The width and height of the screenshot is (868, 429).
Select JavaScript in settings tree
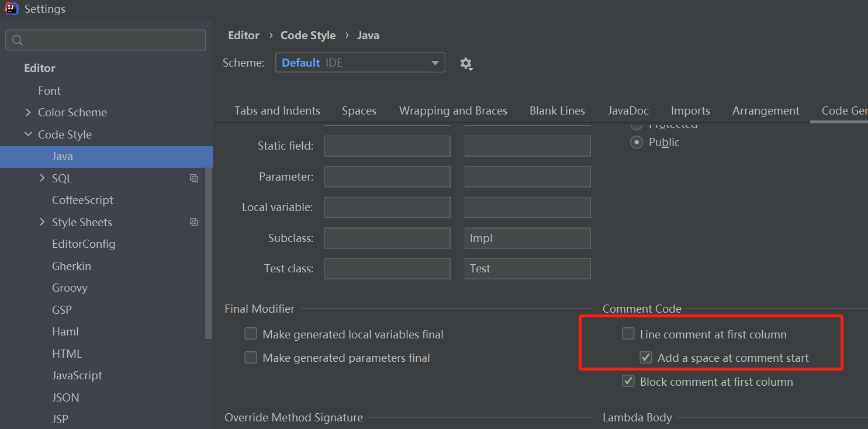point(77,375)
